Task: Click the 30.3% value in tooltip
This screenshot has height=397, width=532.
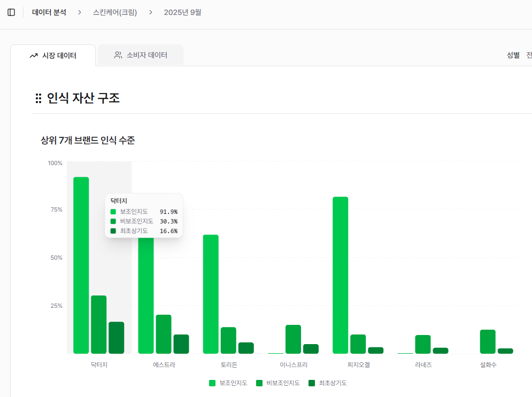Action: click(168, 221)
